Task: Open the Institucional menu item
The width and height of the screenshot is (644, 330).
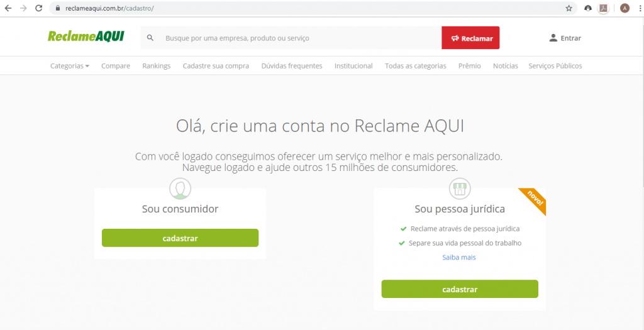Action: pos(353,65)
